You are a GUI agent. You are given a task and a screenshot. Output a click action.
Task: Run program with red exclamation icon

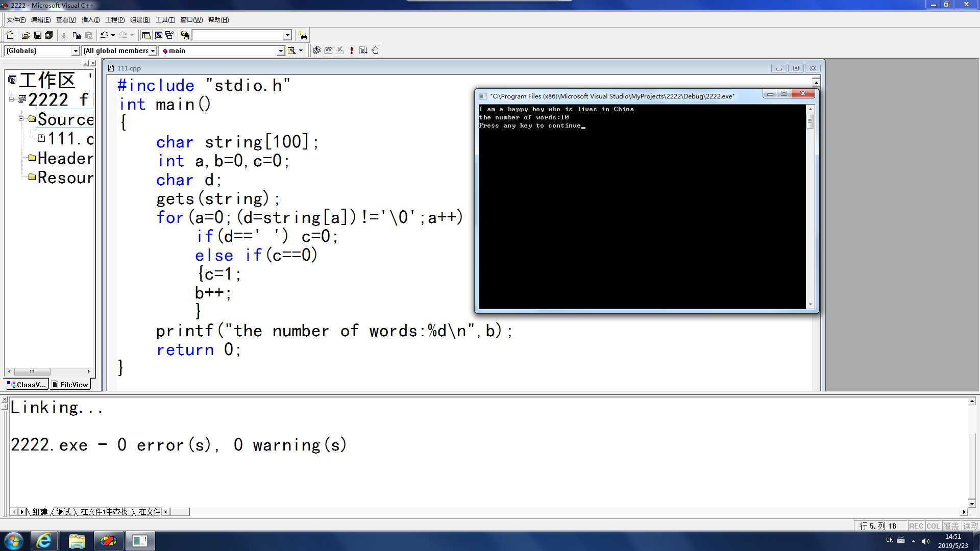[351, 51]
